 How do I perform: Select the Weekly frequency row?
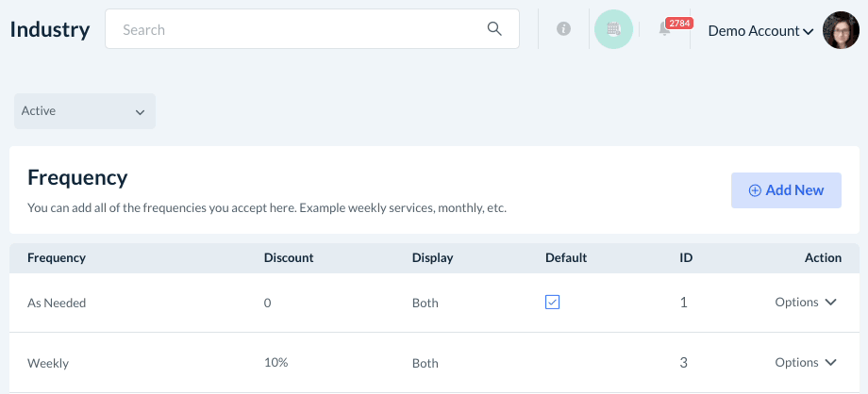[x=48, y=363]
